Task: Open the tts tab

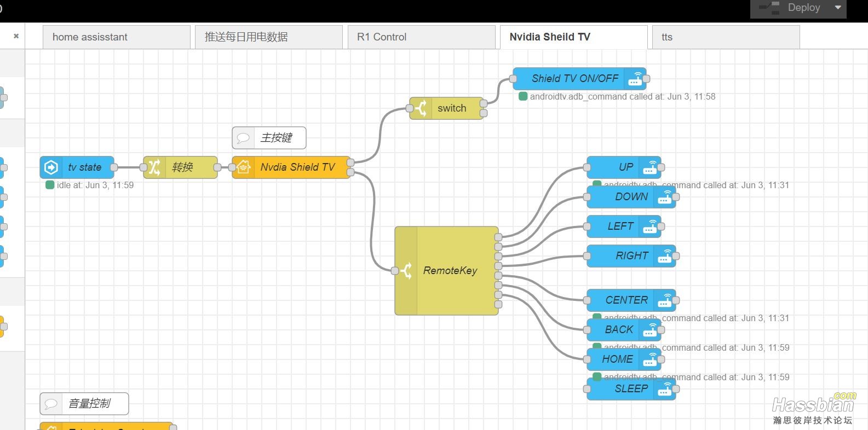Action: click(x=726, y=37)
